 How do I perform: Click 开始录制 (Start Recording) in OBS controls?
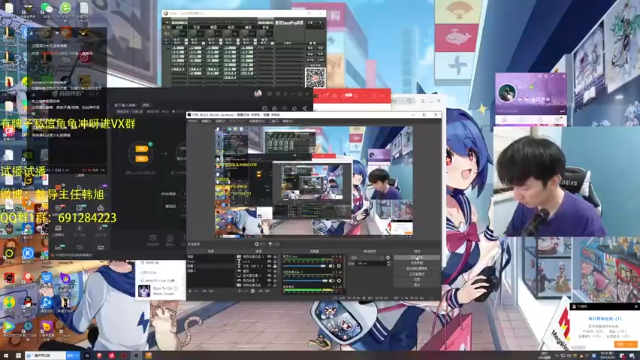coord(417,263)
